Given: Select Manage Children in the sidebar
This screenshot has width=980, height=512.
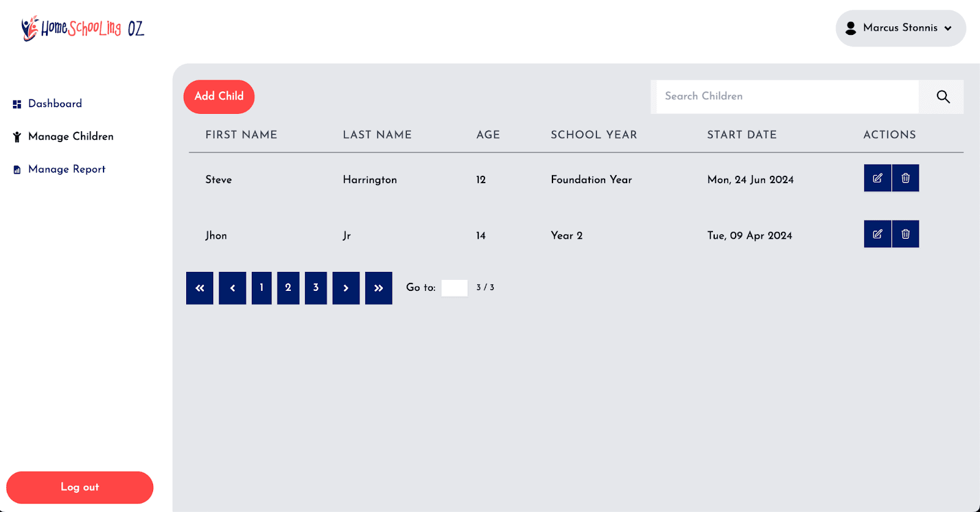Looking at the screenshot, I should (70, 137).
